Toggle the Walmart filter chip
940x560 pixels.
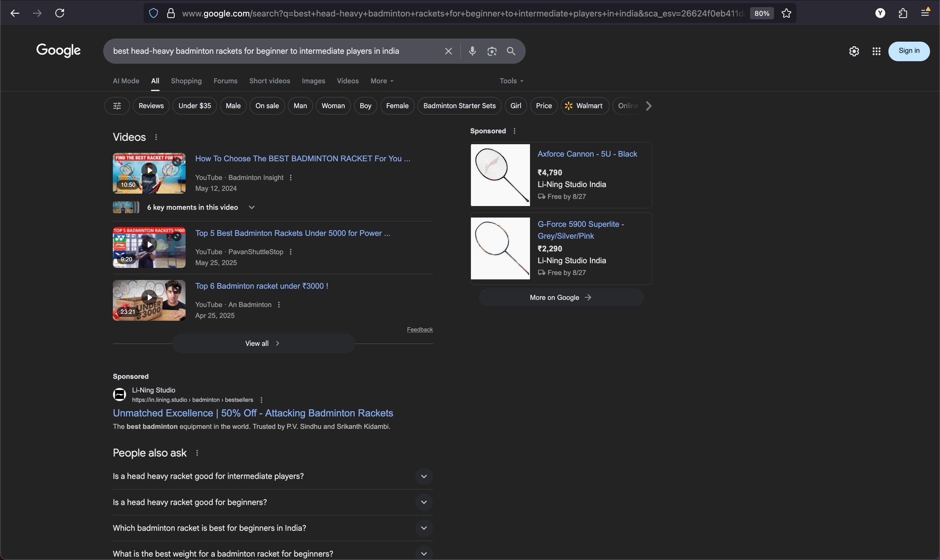click(x=585, y=106)
